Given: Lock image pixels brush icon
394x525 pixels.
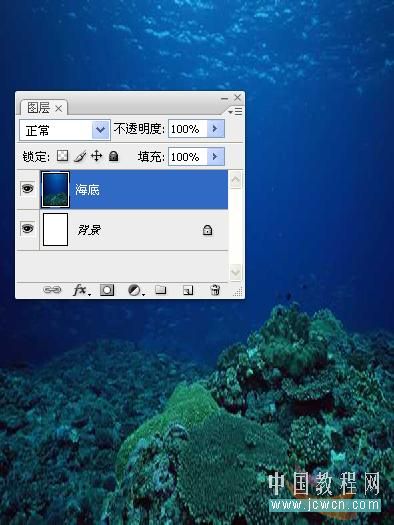Looking at the screenshot, I should pos(80,156).
